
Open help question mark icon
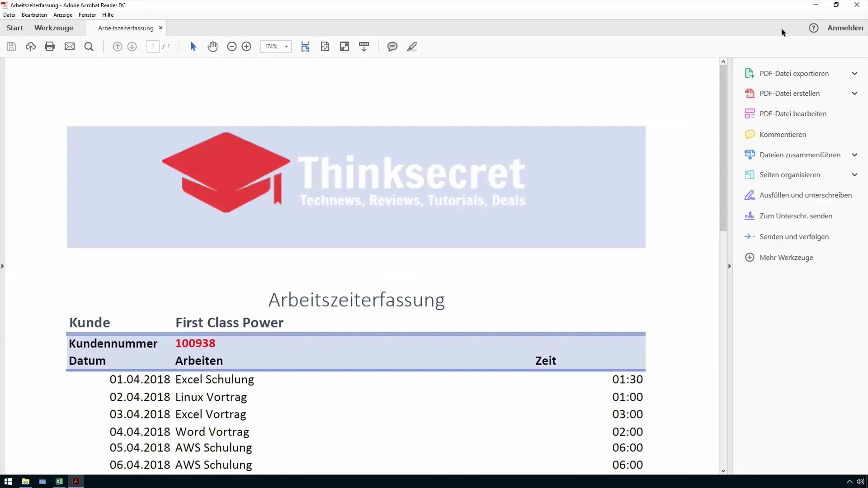click(x=814, y=28)
